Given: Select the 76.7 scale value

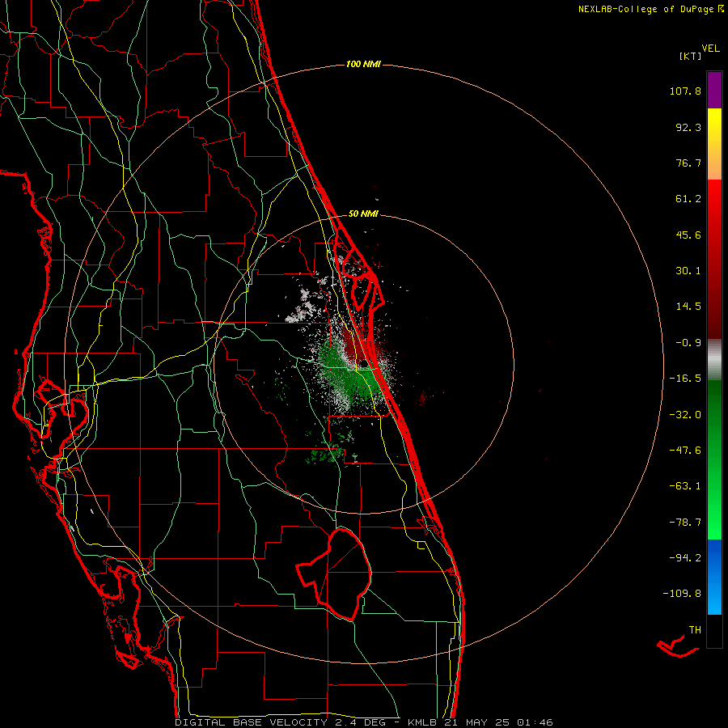Looking at the screenshot, I should [x=688, y=163].
